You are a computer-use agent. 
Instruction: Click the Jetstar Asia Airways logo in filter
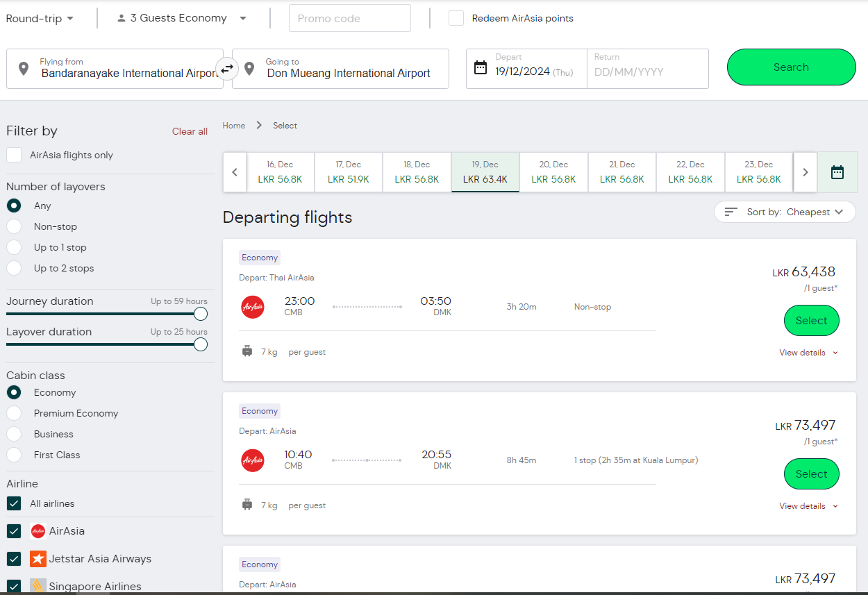pyautogui.click(x=38, y=559)
